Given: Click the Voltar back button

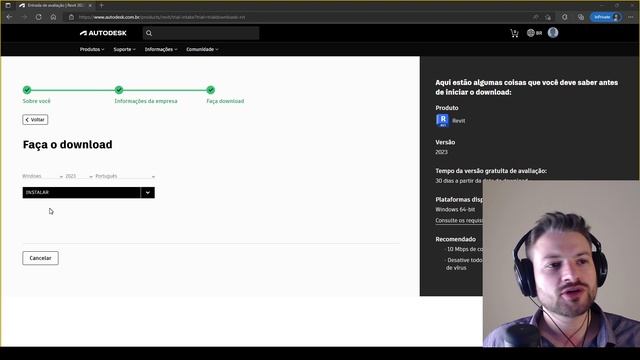Looking at the screenshot, I should click(35, 120).
